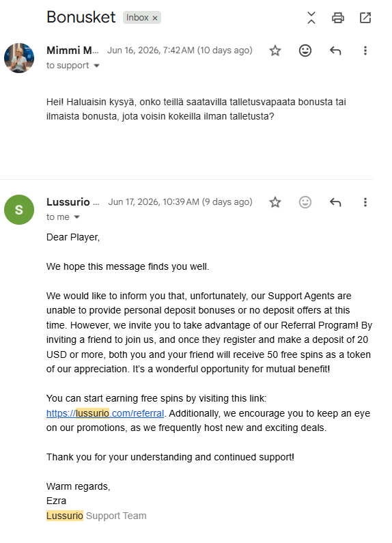Expand 'to me' recipient details
392x543 pixels.
coord(77,217)
